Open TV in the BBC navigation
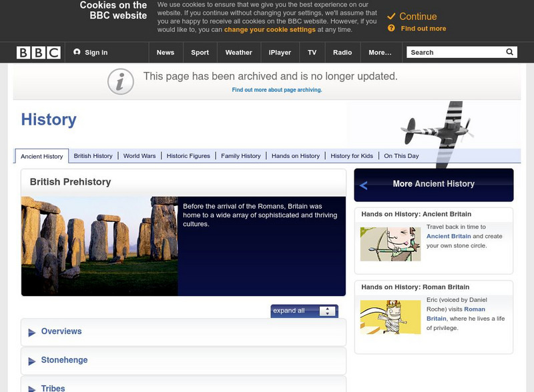534x392 pixels. coord(312,53)
